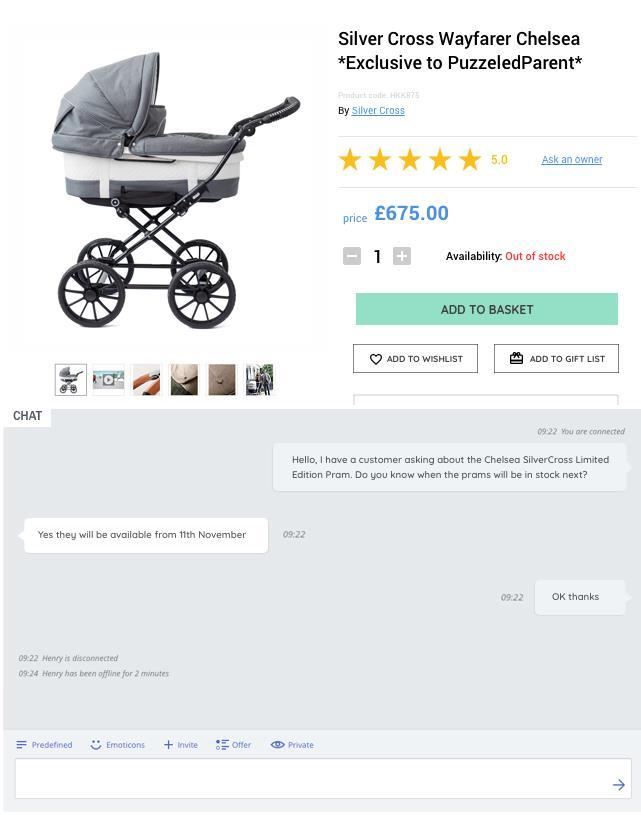Send the chat message with arrow icon

tap(618, 784)
